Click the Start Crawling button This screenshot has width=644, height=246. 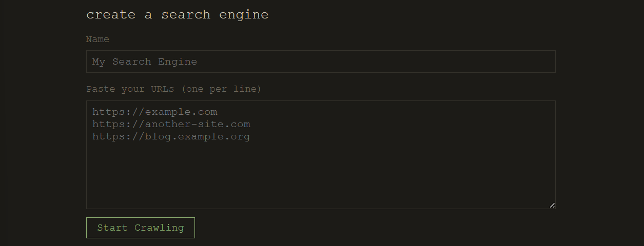140,228
